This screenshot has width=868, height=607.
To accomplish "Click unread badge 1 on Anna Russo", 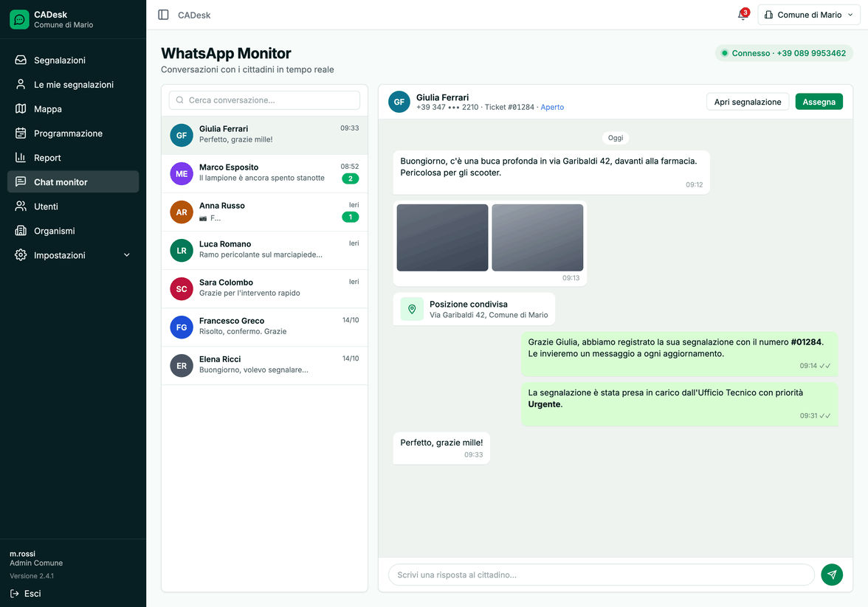I will point(351,217).
